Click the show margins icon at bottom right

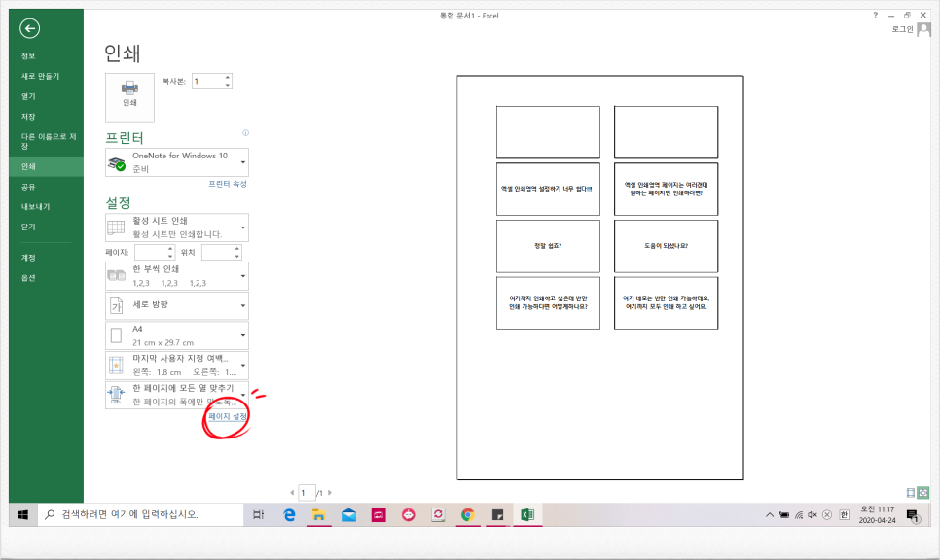(911, 492)
